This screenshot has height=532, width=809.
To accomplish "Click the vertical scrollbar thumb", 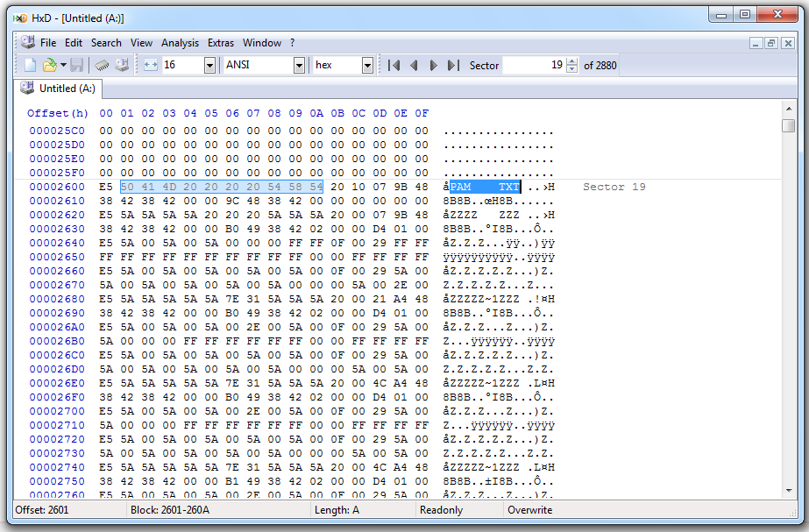I will 788,125.
